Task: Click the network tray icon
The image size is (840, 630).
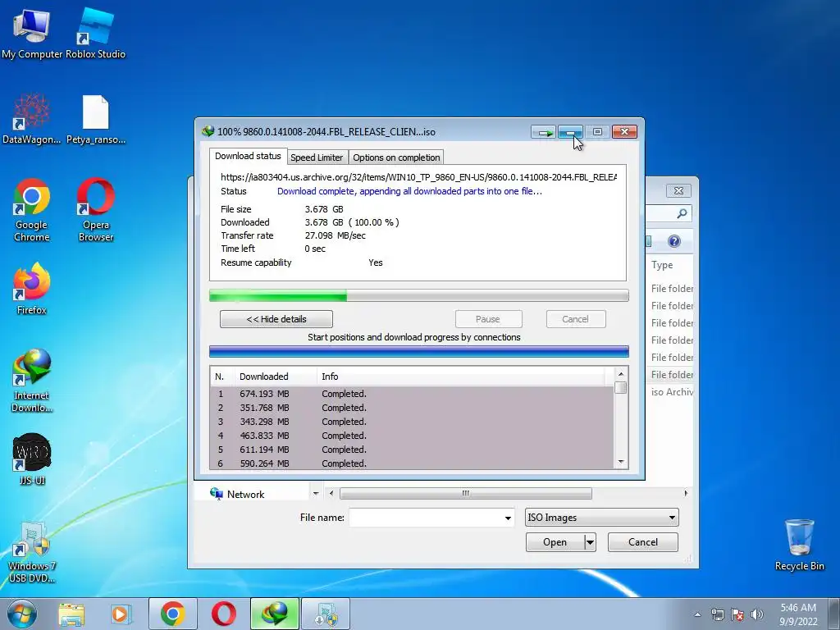Action: tap(717, 614)
